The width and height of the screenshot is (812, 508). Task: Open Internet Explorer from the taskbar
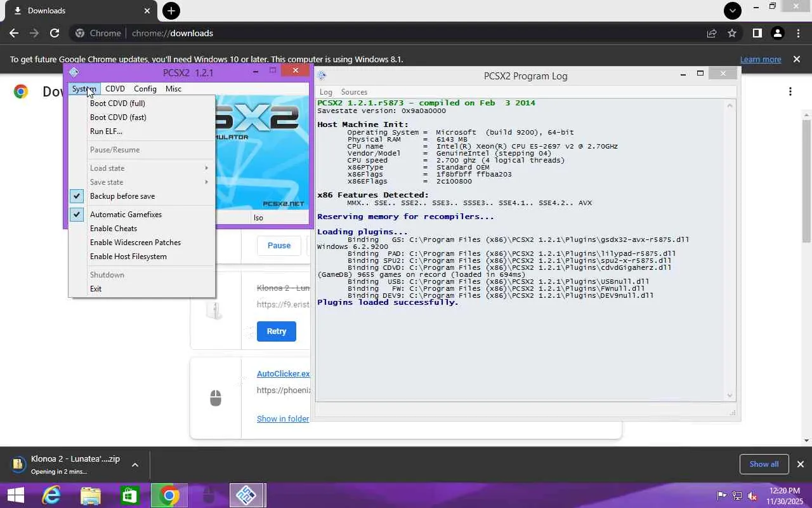51,495
